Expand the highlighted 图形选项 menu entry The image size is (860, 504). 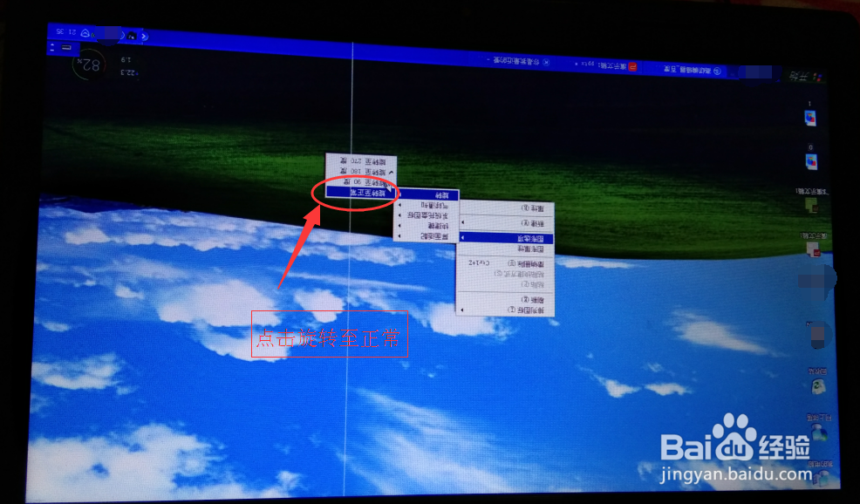coord(506,239)
